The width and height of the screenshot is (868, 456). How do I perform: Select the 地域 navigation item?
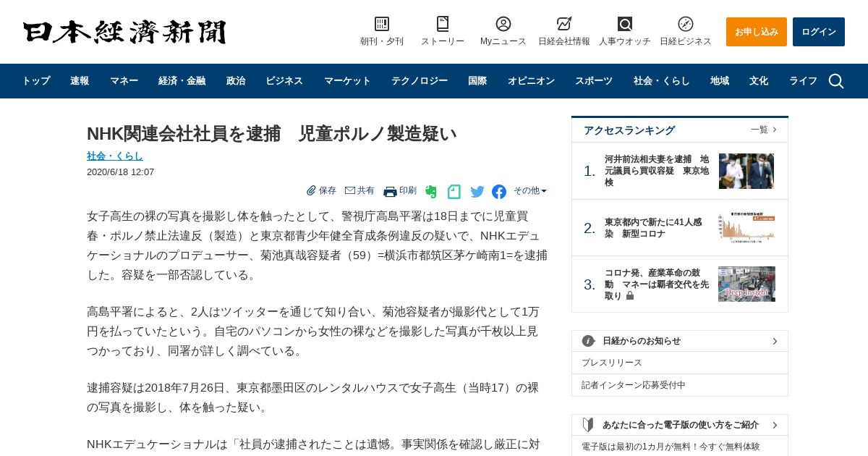(x=720, y=81)
